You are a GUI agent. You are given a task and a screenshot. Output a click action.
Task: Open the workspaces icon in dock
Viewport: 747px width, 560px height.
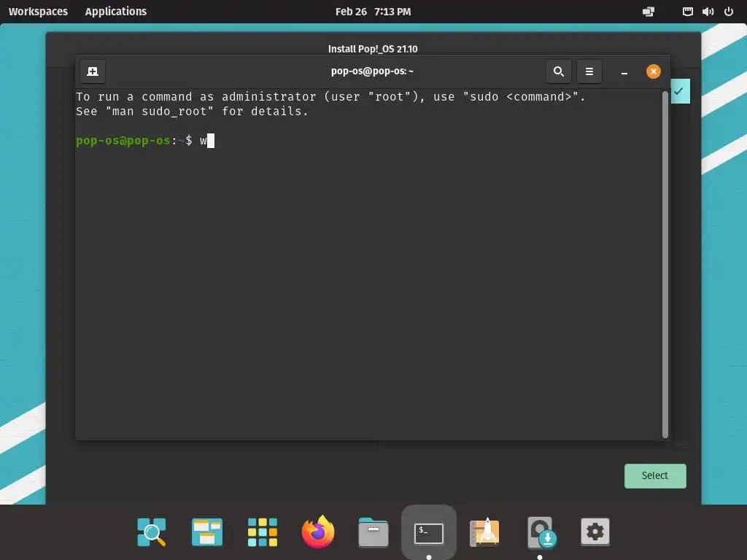[206, 532]
